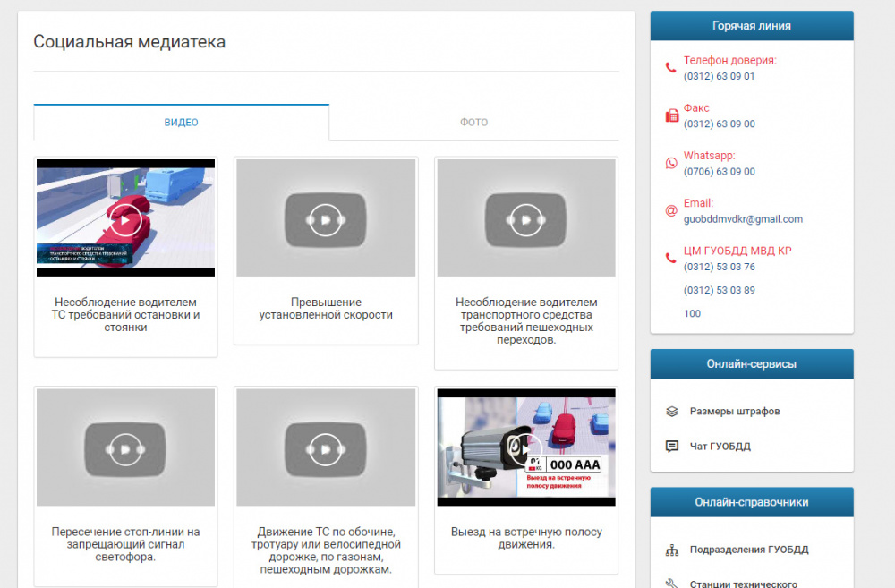
Task: Open the pedestrian crossing video thumbnail
Action: coord(526,218)
